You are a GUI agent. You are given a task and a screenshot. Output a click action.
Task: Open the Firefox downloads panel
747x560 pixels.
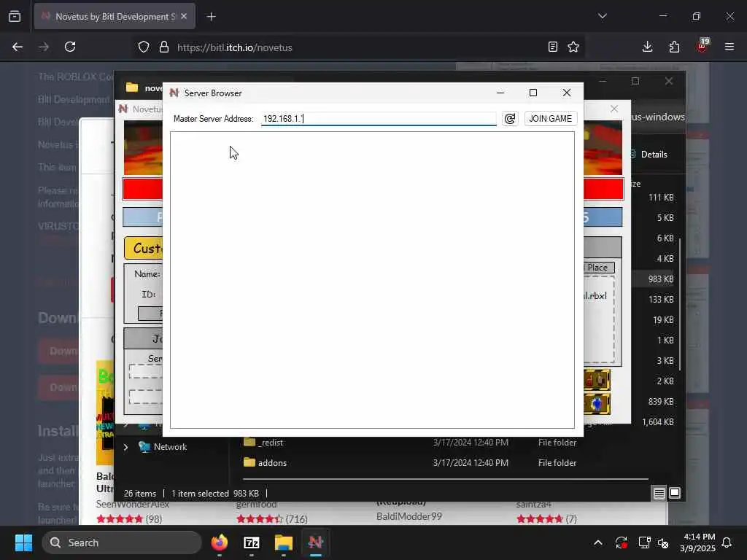647,47
